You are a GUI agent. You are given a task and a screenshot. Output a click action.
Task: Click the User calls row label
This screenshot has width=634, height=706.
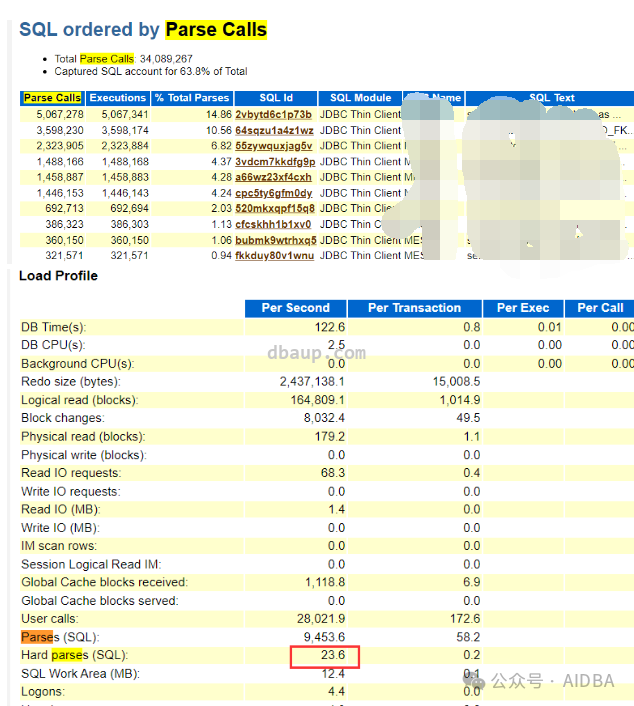[x=50, y=619]
